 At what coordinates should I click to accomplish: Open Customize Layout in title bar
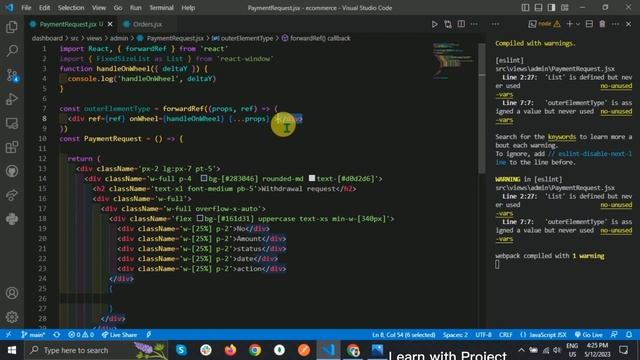tap(565, 8)
